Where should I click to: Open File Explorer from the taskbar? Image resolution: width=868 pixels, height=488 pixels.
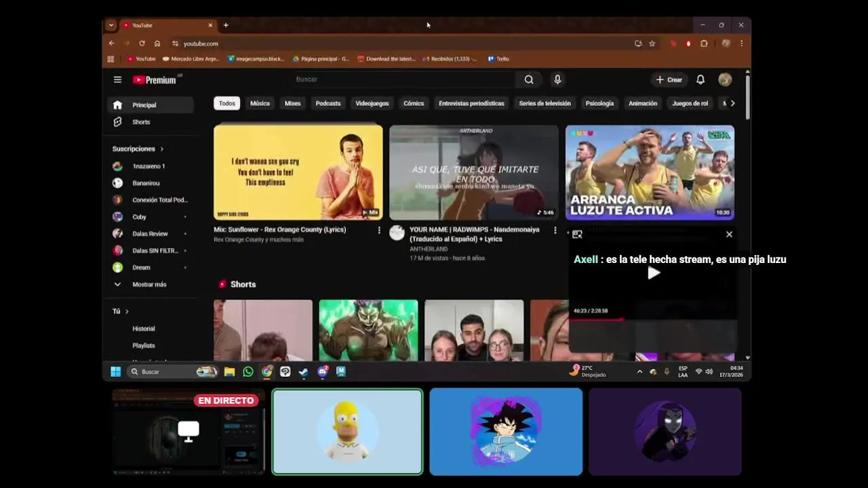[x=229, y=371]
